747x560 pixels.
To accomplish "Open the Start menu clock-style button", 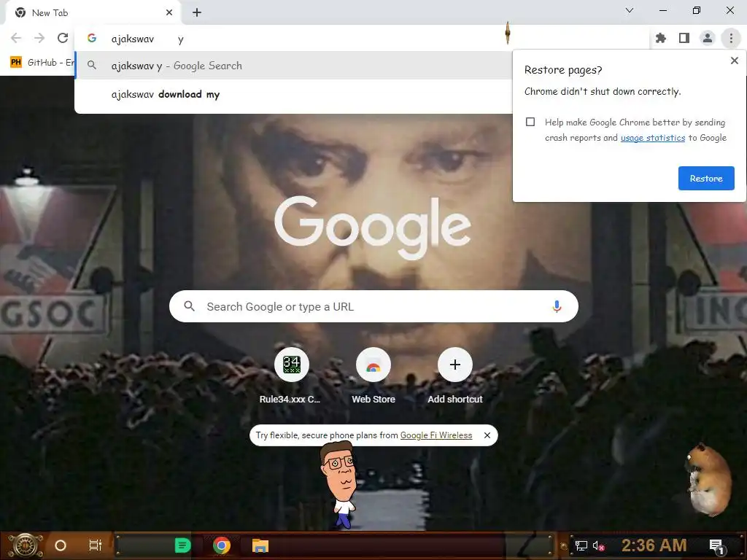I will click(26, 545).
